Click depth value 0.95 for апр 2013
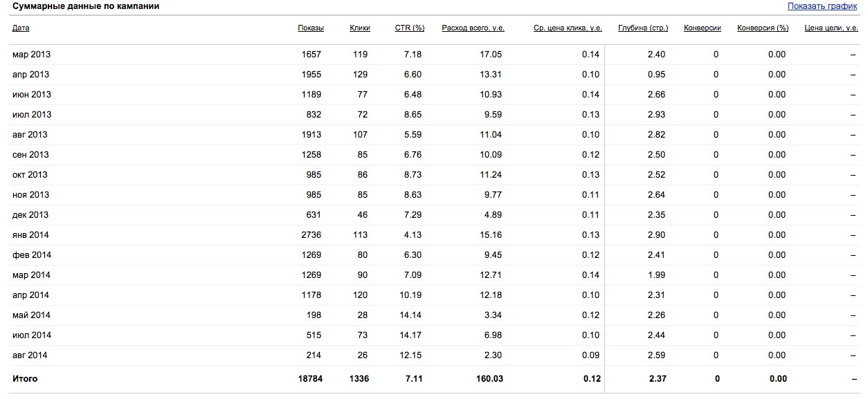The height and width of the screenshot is (399, 868). pyautogui.click(x=656, y=75)
